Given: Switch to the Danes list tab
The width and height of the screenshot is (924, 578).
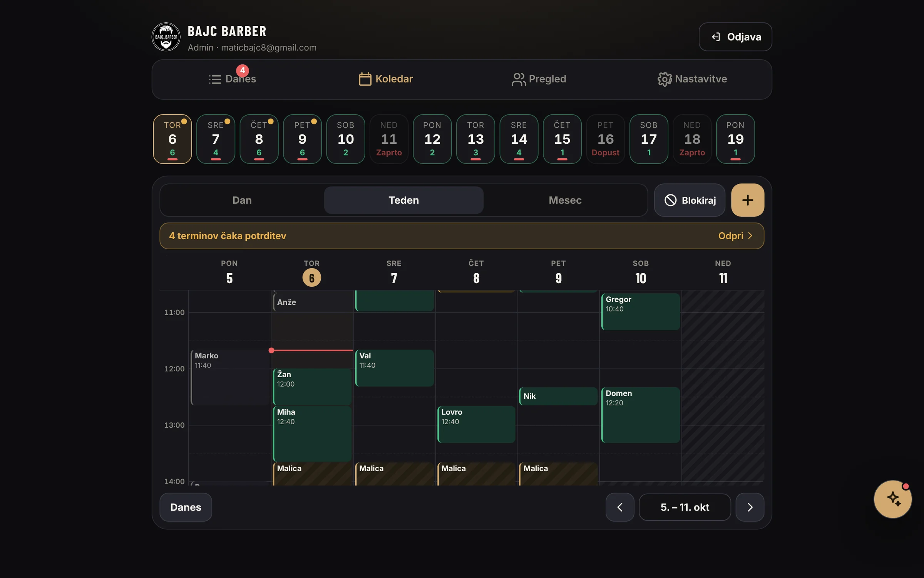Looking at the screenshot, I should (x=233, y=79).
